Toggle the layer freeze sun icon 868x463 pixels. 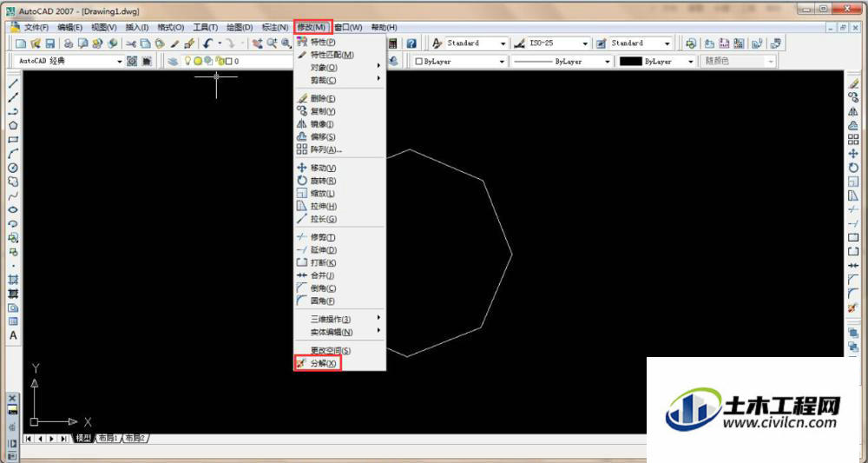click(198, 61)
